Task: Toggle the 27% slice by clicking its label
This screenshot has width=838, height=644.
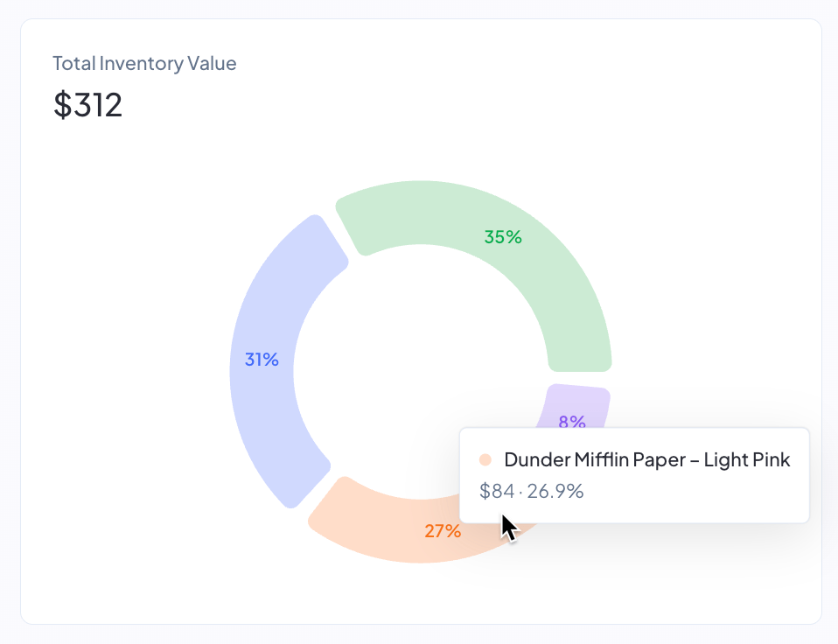Action: click(442, 530)
